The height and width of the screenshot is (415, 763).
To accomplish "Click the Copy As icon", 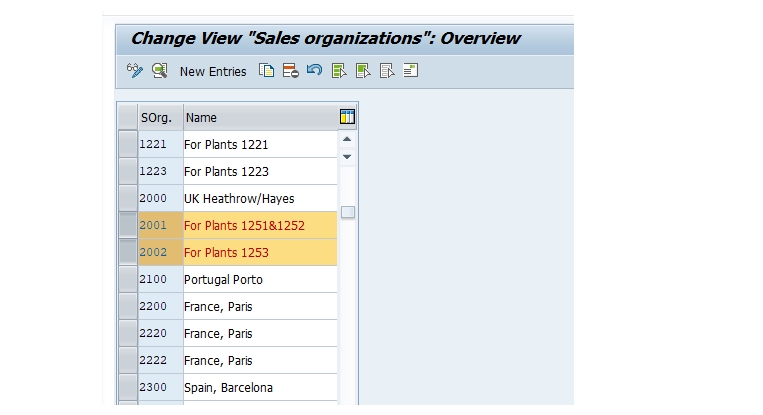I will tap(267, 71).
